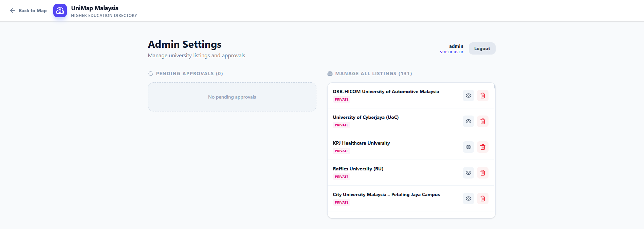The image size is (644, 229).
Task: Toggle visibility of KPJ Healthcare University
Action: pyautogui.click(x=468, y=147)
